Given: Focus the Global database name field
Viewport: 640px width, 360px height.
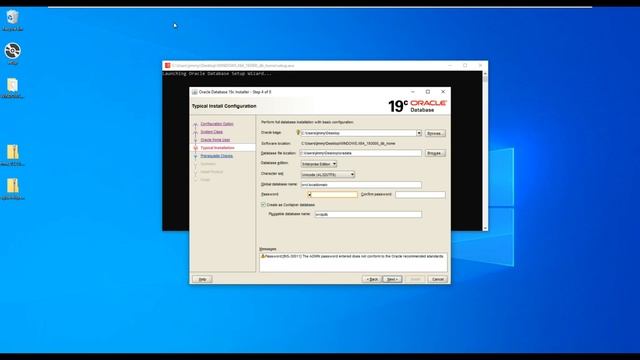Looking at the screenshot, I should click(x=361, y=184).
